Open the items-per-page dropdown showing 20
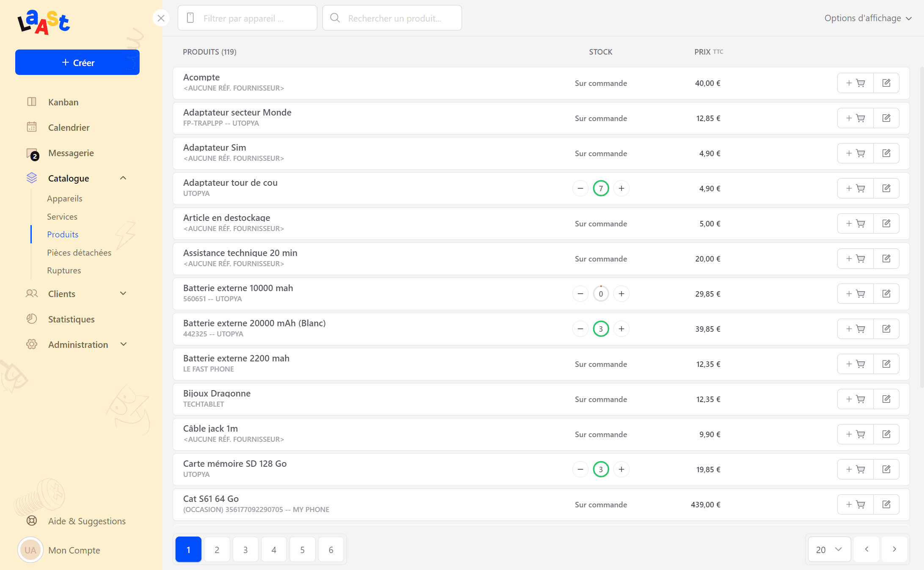Viewport: 924px width, 570px height. (x=829, y=549)
